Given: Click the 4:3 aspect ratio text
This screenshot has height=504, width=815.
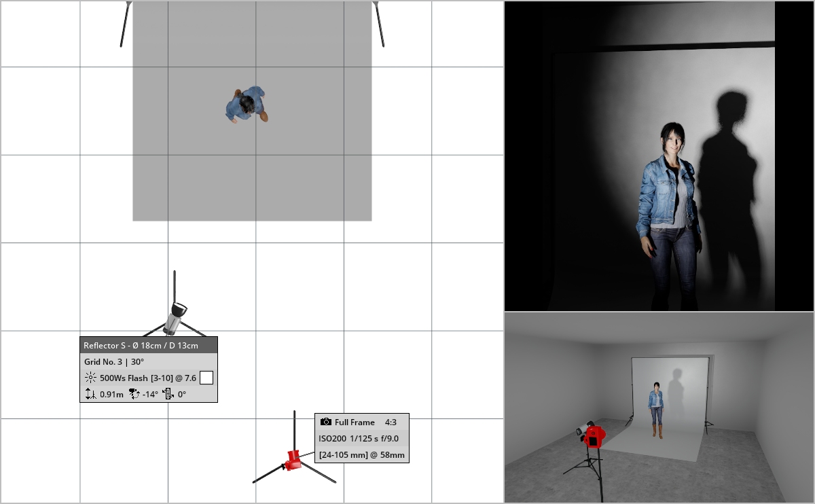Looking at the screenshot, I should click(x=391, y=422).
